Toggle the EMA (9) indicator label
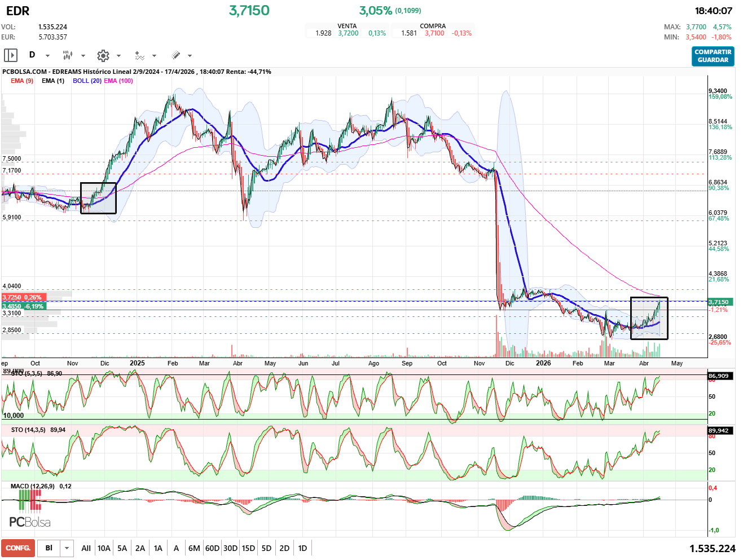The width and height of the screenshot is (743, 560). 22,81
